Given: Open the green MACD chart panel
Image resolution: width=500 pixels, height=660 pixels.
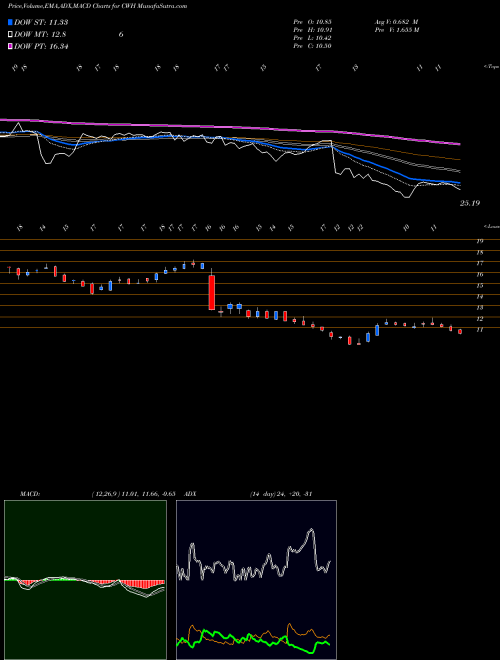Looking at the screenshot, I should (85, 580).
